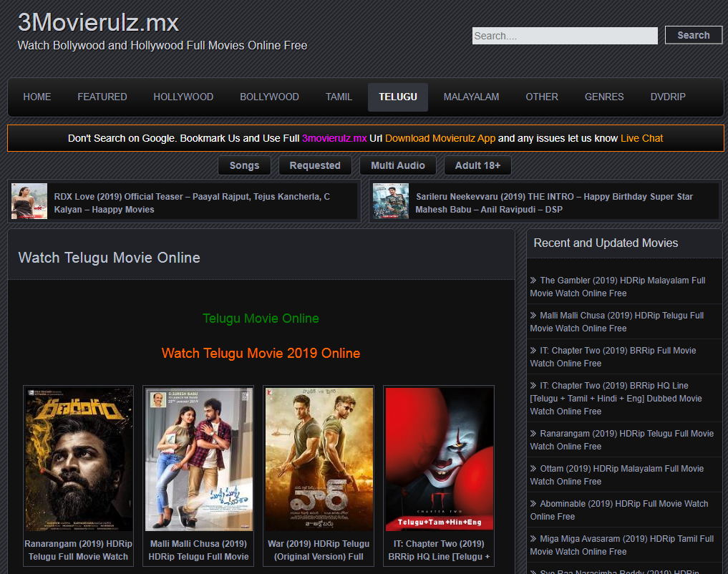
Task: Click into the Search input field
Action: (x=565, y=36)
